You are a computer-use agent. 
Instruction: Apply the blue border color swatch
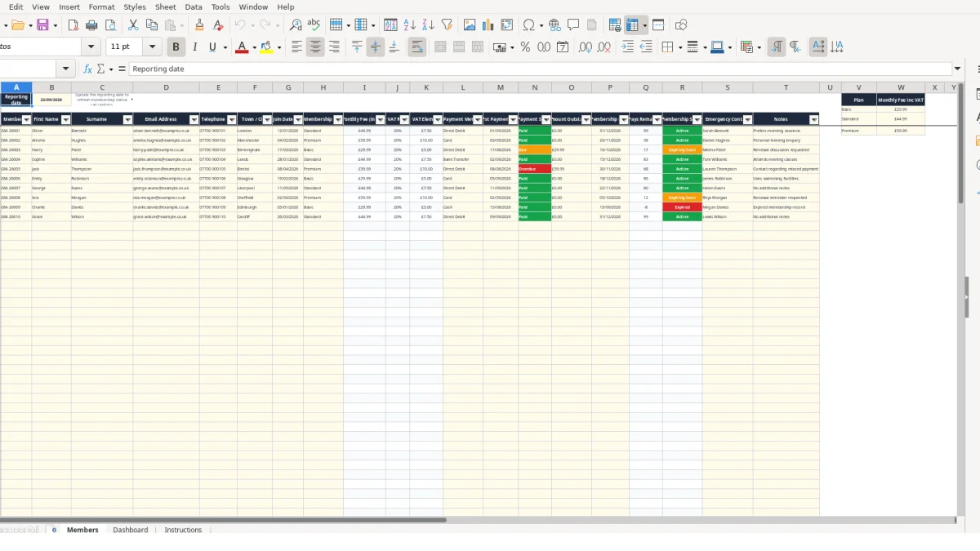coord(716,47)
